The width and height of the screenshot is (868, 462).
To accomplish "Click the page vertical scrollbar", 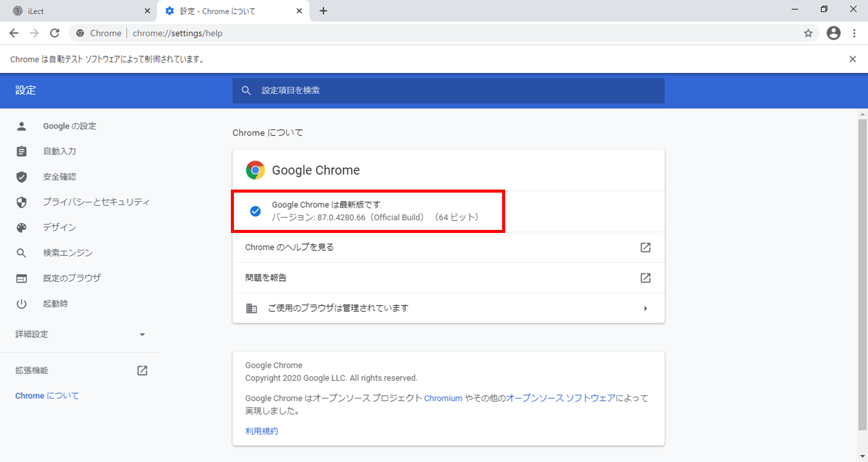I will 862,274.
